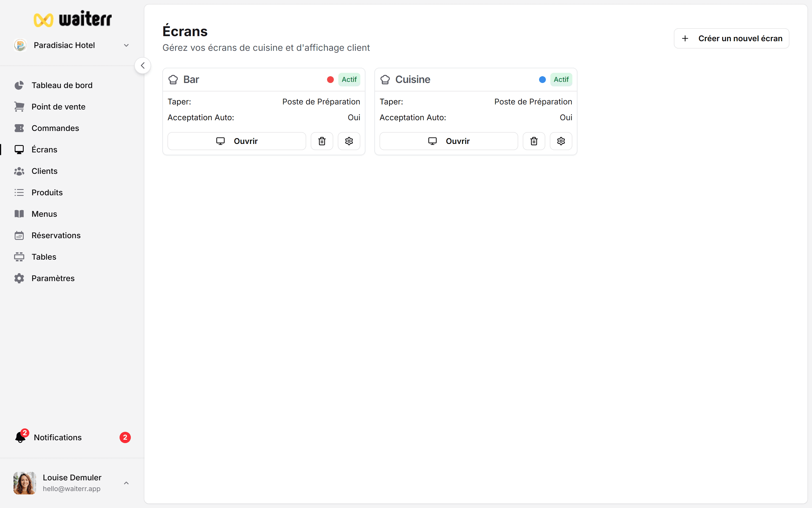Open Paramètres in the sidebar
The height and width of the screenshot is (508, 812).
point(53,279)
